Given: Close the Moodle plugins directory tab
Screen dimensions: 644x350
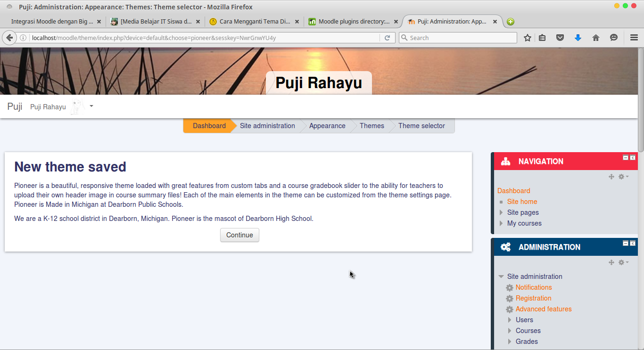Looking at the screenshot, I should click(x=396, y=22).
